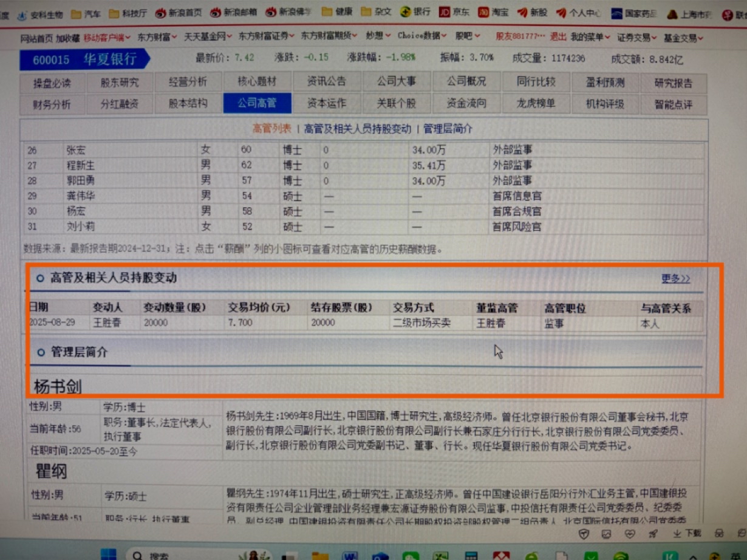Open the 个人中心 bookmark
The height and width of the screenshot is (560, 747).
(578, 13)
